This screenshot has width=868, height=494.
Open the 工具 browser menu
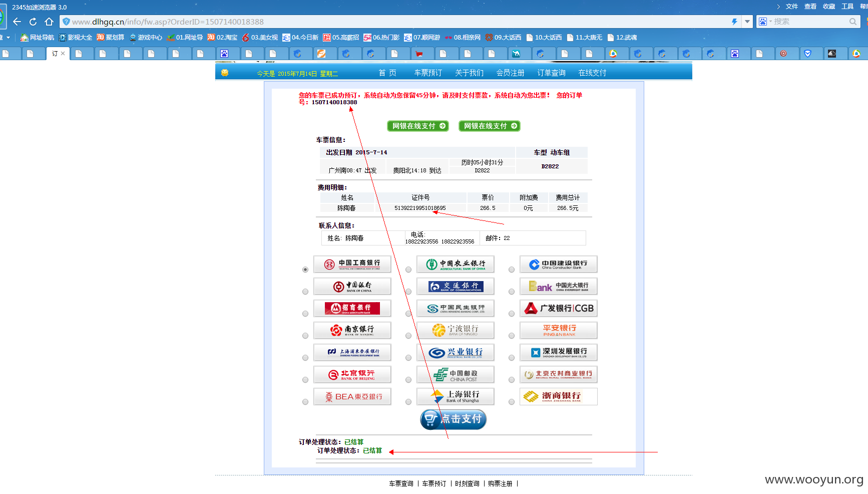(x=847, y=7)
